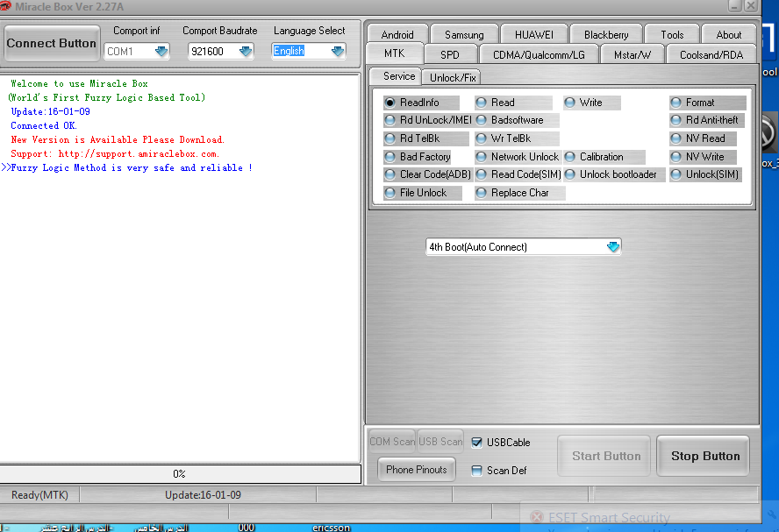Switch to the Unlock/Fix sub-tab
This screenshot has height=532, width=779.
(x=453, y=78)
